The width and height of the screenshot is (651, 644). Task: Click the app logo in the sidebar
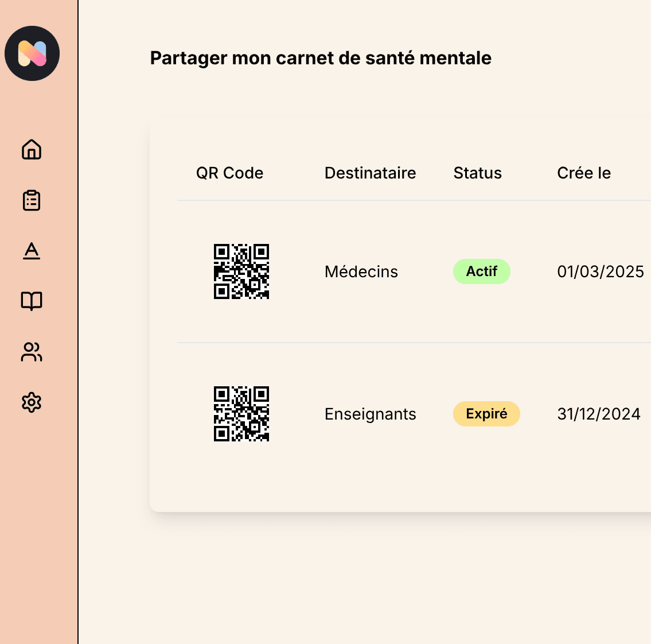tap(32, 53)
